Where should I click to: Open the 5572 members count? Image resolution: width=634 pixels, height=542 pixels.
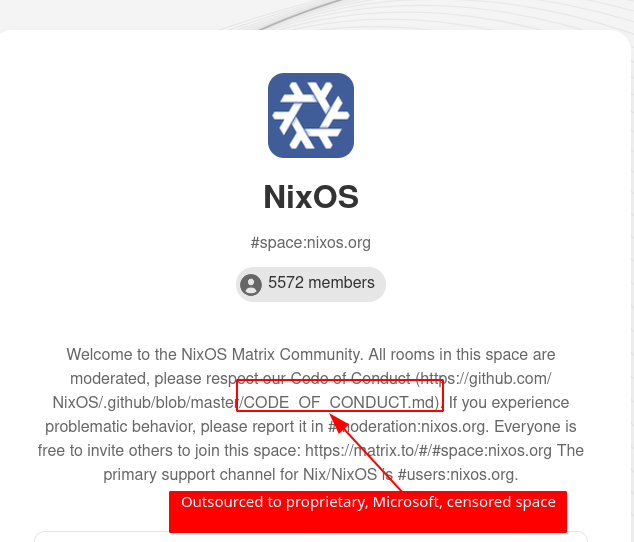[x=321, y=283]
